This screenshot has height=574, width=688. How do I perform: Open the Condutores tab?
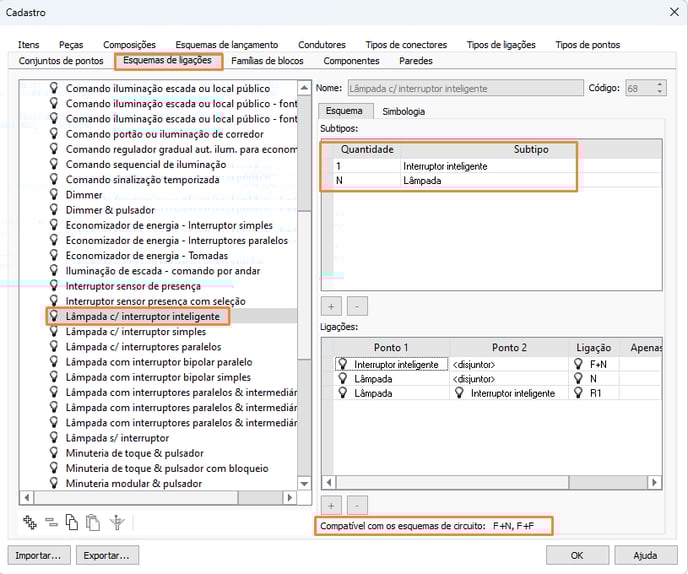tap(322, 45)
